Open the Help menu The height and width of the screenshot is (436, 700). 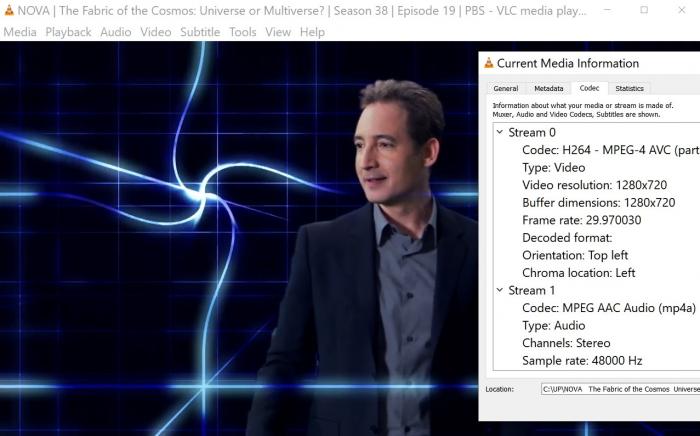tap(312, 32)
